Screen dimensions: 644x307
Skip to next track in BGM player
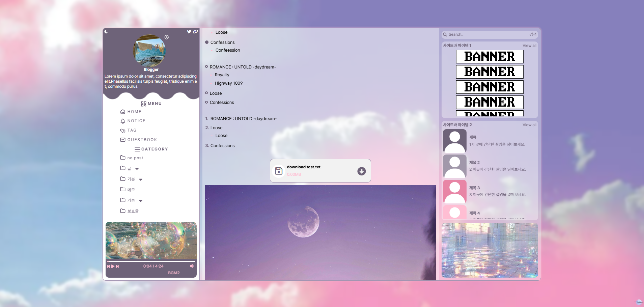117,266
